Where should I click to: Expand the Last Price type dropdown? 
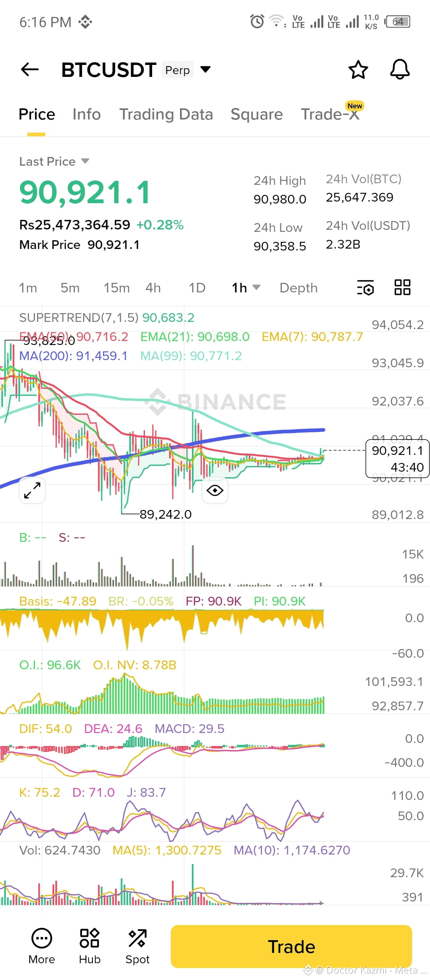click(85, 161)
